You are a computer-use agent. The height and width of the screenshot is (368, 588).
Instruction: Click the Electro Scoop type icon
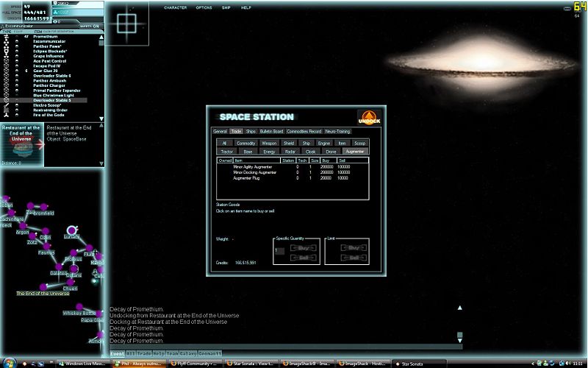[6, 105]
